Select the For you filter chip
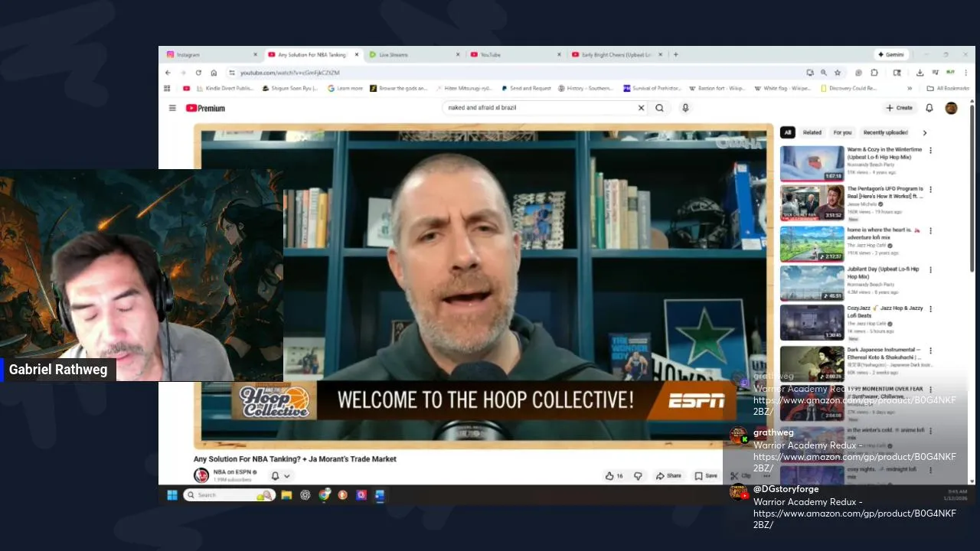Image resolution: width=980 pixels, height=551 pixels. [x=842, y=132]
